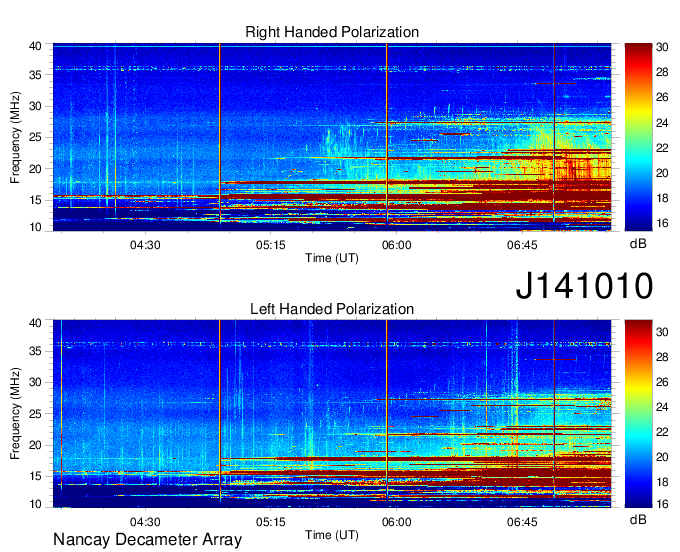Screen dimensions: 680x552
Task: Click the 16 dB value on the Right Handed color bar
Action: (662, 223)
